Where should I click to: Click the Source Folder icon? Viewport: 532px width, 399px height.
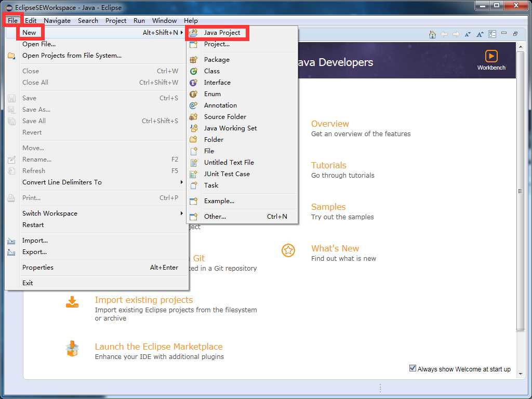193,117
